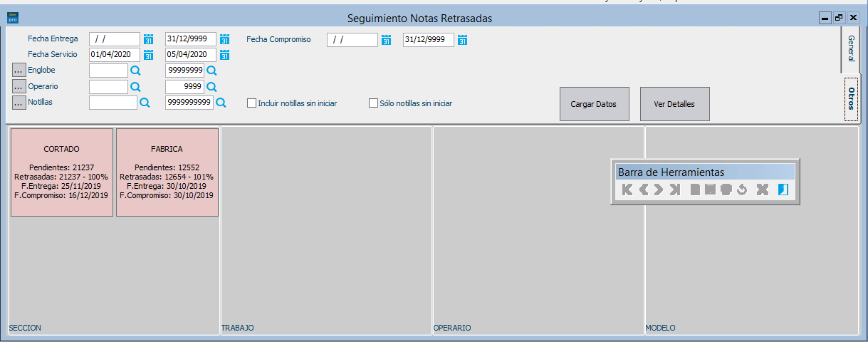Focus the Fecha Compromiso start date field
This screenshot has width=868, height=342.
pos(352,40)
